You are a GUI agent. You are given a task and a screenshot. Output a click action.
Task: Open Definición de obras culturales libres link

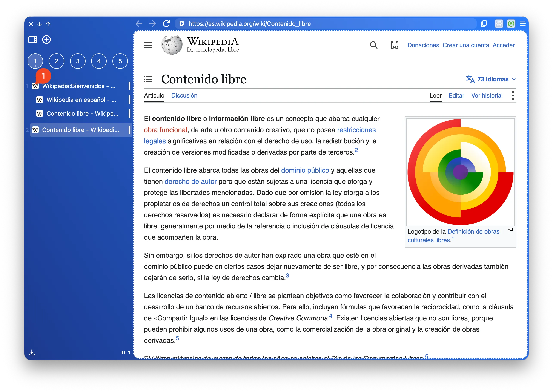[473, 231]
